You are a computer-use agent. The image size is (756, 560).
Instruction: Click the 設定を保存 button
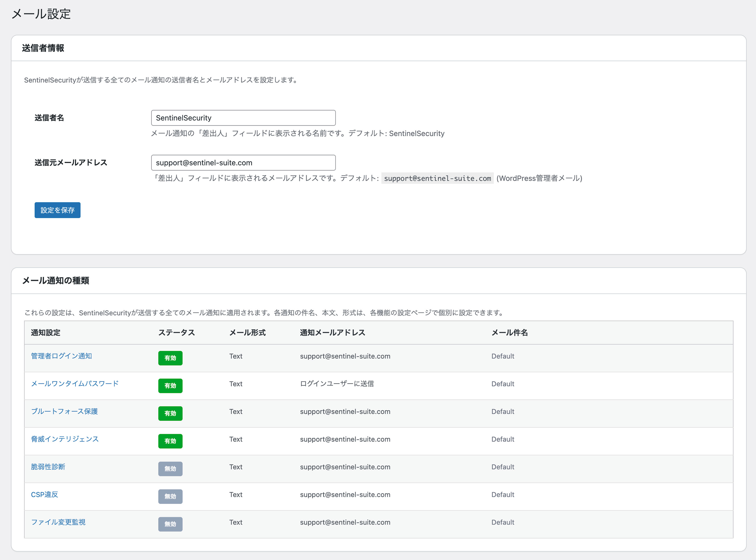click(x=57, y=210)
